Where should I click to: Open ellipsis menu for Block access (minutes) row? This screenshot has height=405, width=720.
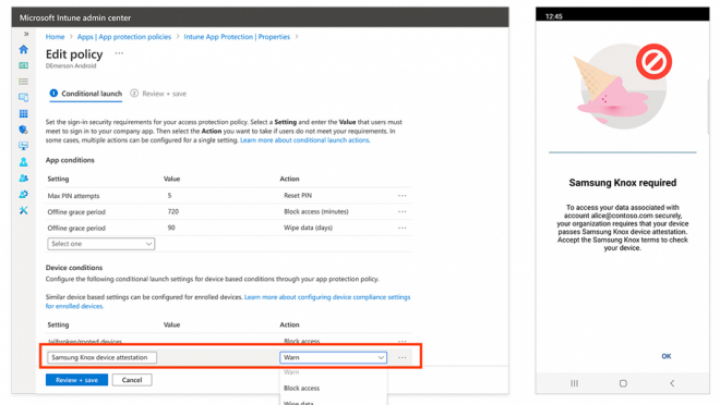tap(402, 212)
